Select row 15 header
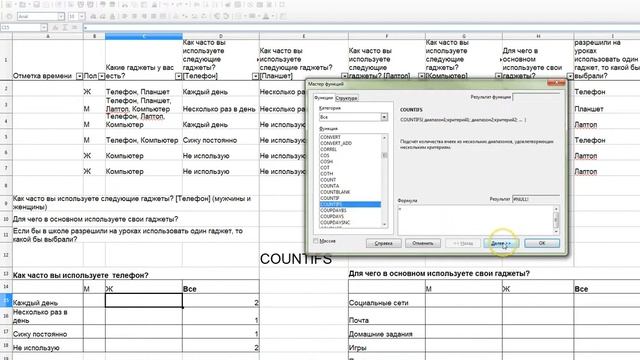640x360 pixels. click(6, 300)
